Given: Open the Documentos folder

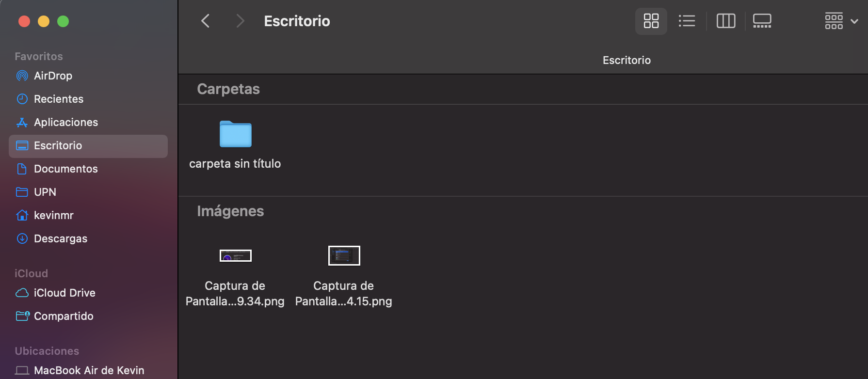Looking at the screenshot, I should [65, 169].
